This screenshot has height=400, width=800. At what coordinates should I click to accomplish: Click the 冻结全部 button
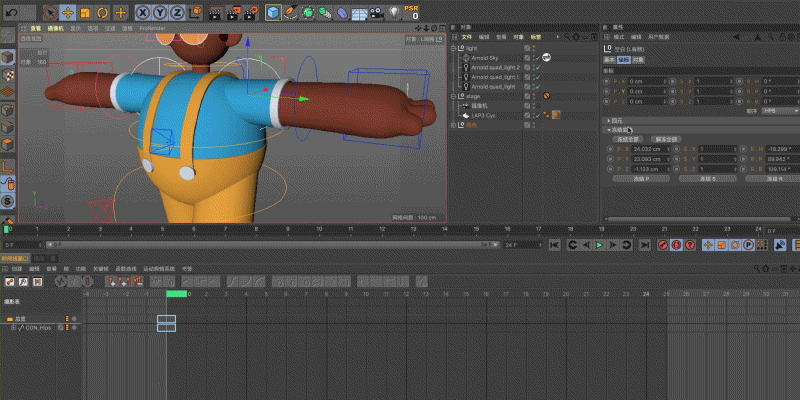tap(627, 139)
